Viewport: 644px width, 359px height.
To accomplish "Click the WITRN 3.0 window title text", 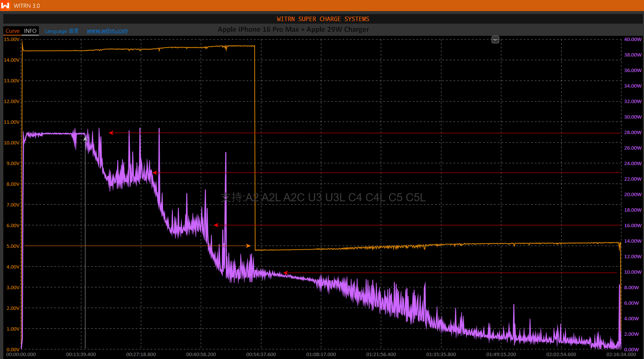I will (27, 6).
